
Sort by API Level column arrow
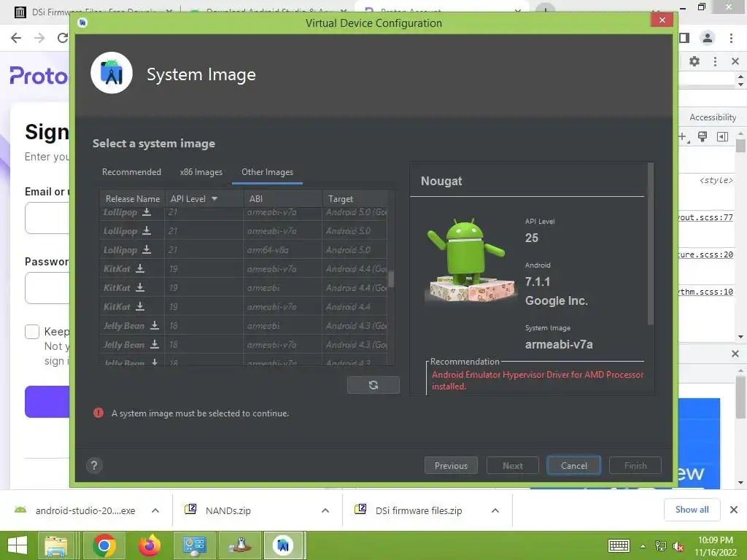[x=214, y=198]
